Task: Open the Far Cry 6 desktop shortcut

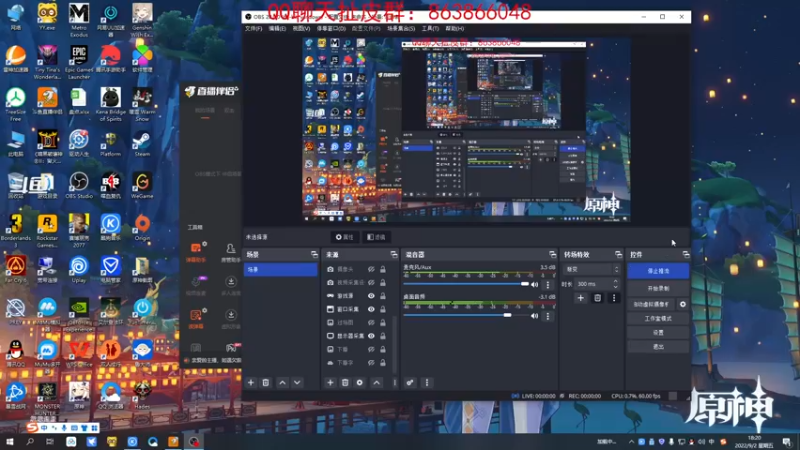Action: [16, 269]
